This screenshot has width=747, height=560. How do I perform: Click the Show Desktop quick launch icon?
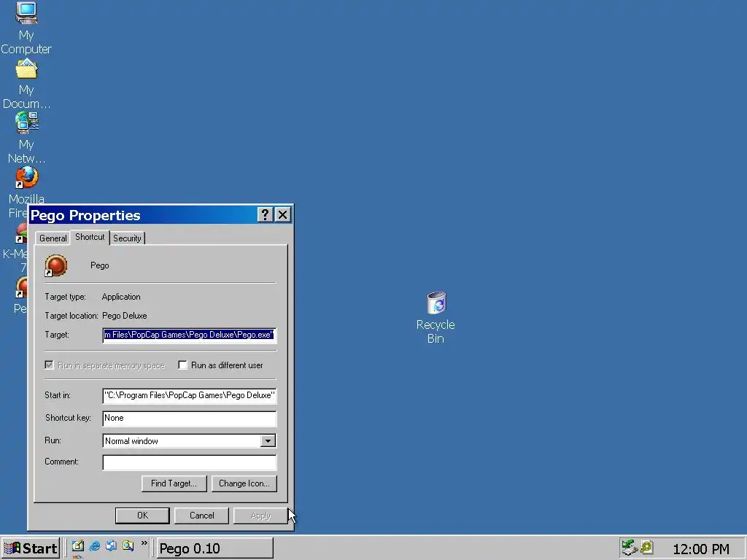click(x=77, y=546)
